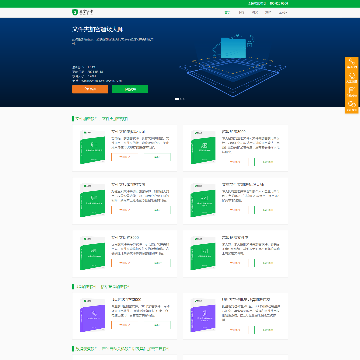This screenshot has width=360, height=360.
Task: Click the phone icon in the orange floating sidebar
Action: [x=352, y=63]
